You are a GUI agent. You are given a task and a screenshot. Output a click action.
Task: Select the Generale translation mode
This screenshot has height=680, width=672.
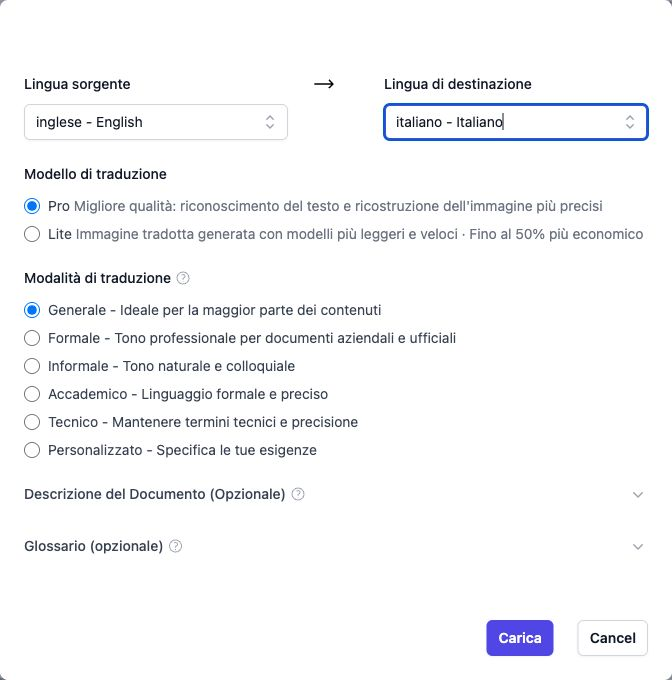click(32, 310)
